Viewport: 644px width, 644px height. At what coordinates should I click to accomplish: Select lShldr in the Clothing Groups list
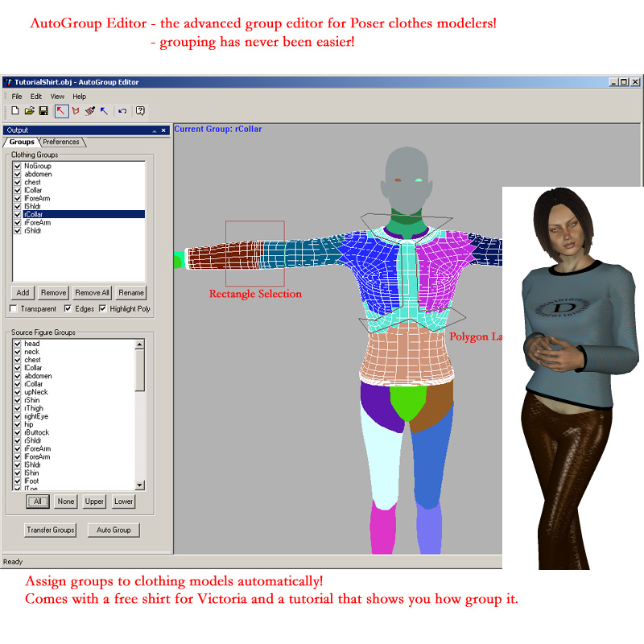click(32, 206)
